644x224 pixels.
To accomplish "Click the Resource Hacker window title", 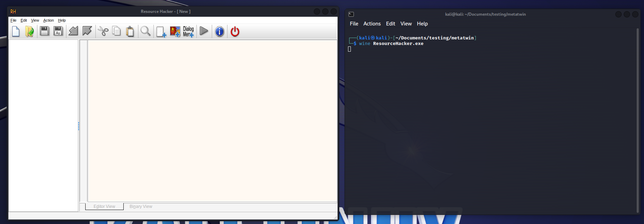I will pos(166,12).
